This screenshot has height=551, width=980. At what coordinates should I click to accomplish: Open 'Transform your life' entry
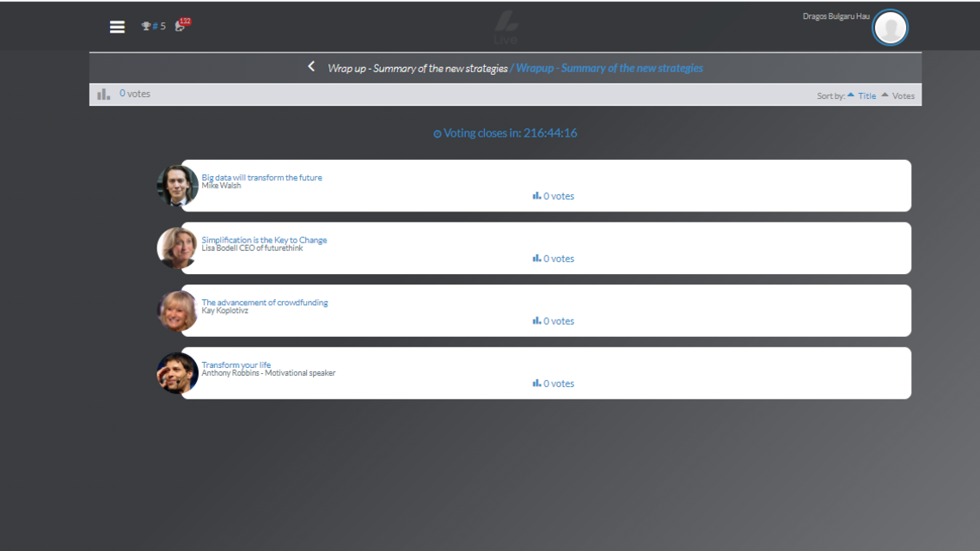236,365
